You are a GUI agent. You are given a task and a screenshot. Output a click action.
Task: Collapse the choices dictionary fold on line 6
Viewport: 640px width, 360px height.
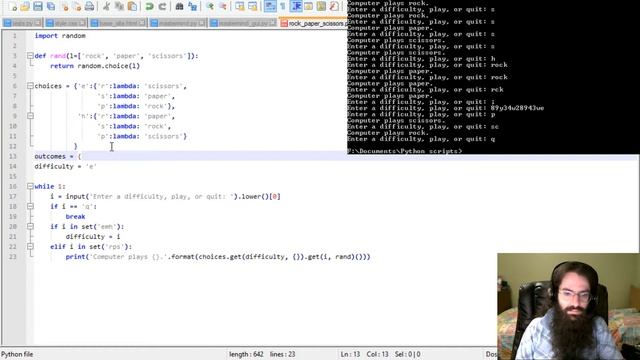click(30, 86)
